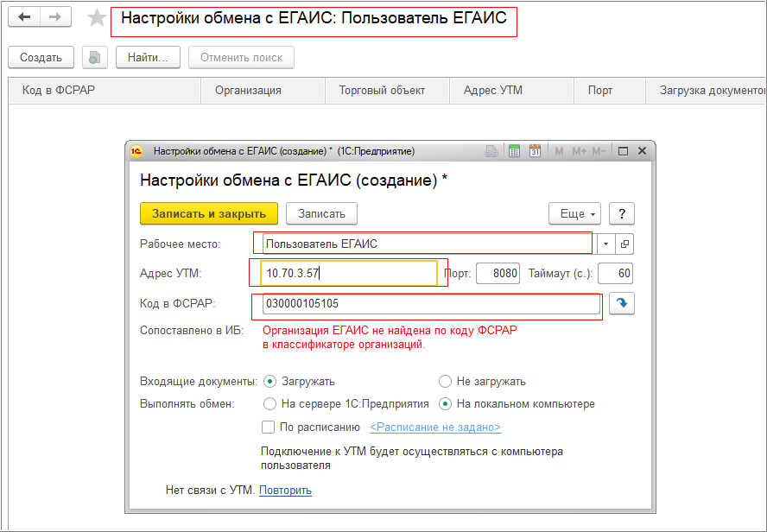This screenshot has height=532, width=767.
Task: Add page to favorites with star icon
Action: (x=97, y=18)
